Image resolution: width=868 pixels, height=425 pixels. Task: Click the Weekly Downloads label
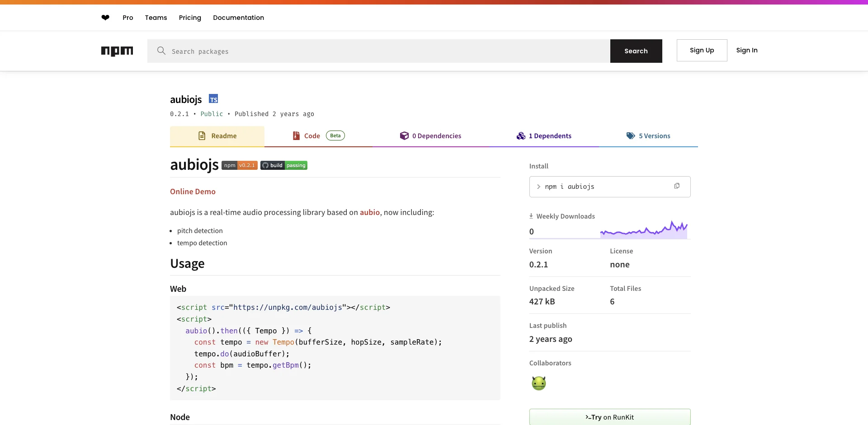[565, 216]
